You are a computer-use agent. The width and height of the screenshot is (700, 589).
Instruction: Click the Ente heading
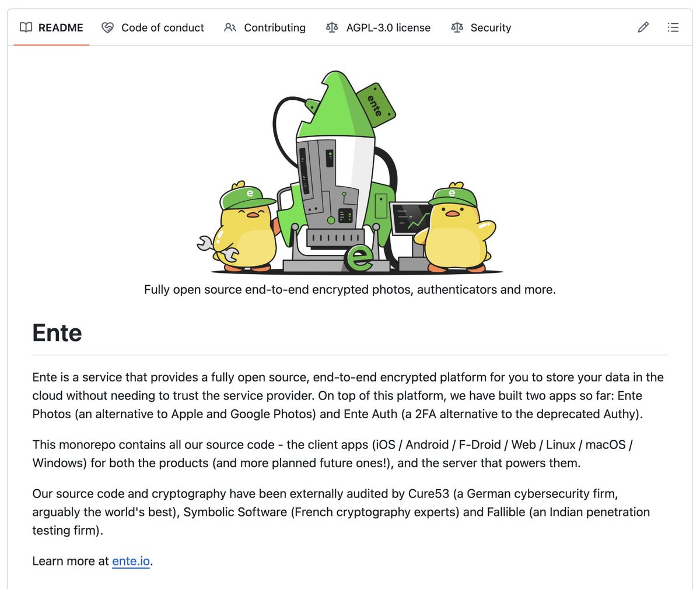[57, 333]
